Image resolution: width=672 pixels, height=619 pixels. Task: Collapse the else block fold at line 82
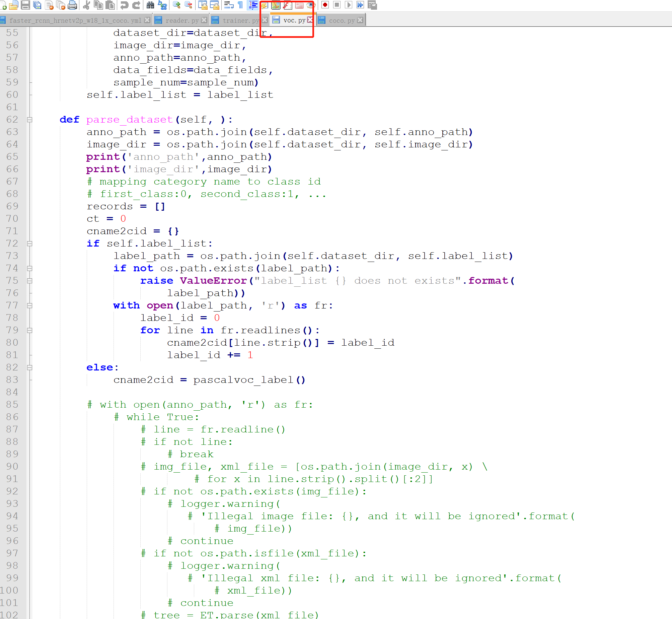click(29, 367)
